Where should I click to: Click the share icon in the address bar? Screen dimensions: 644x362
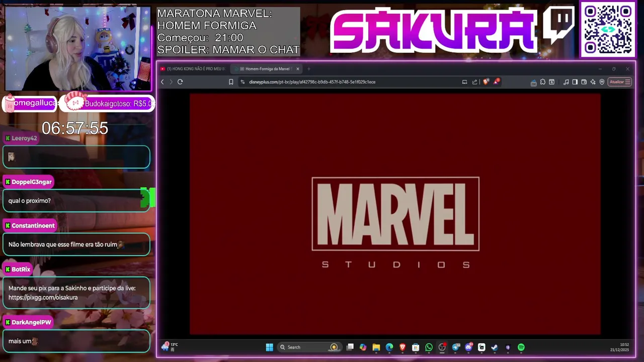pos(474,82)
